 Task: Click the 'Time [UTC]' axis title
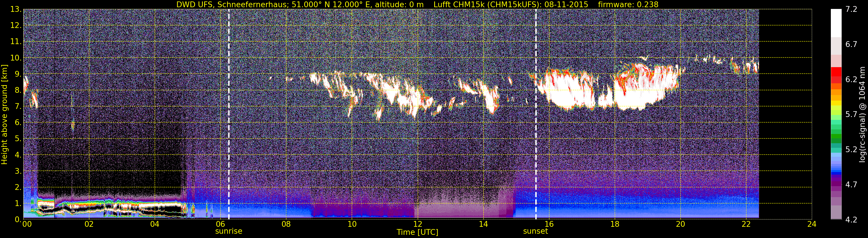[417, 232]
